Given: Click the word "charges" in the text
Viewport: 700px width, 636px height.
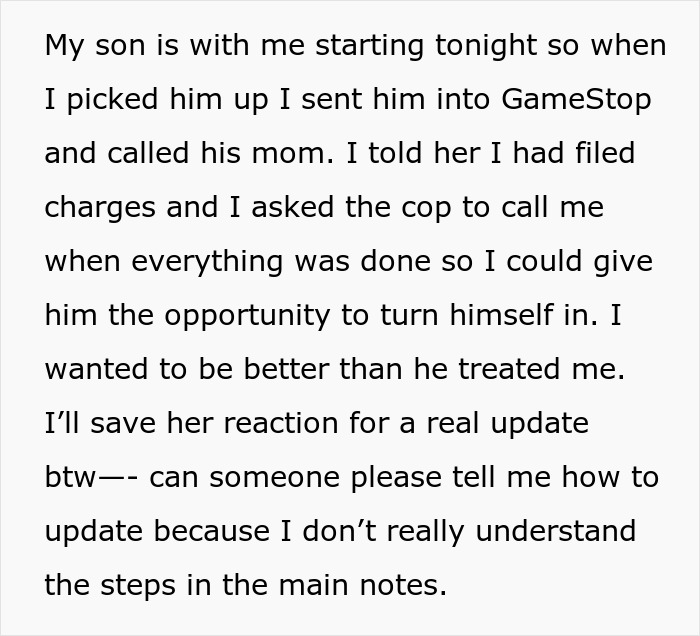Looking at the screenshot, I should tap(102, 208).
